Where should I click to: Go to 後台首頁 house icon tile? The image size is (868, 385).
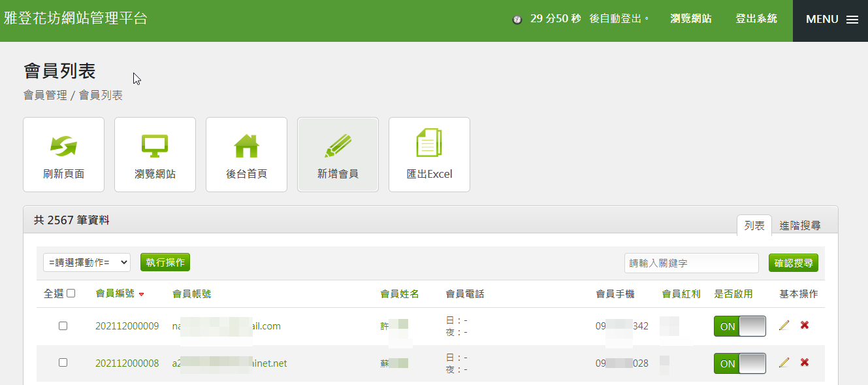click(246, 155)
